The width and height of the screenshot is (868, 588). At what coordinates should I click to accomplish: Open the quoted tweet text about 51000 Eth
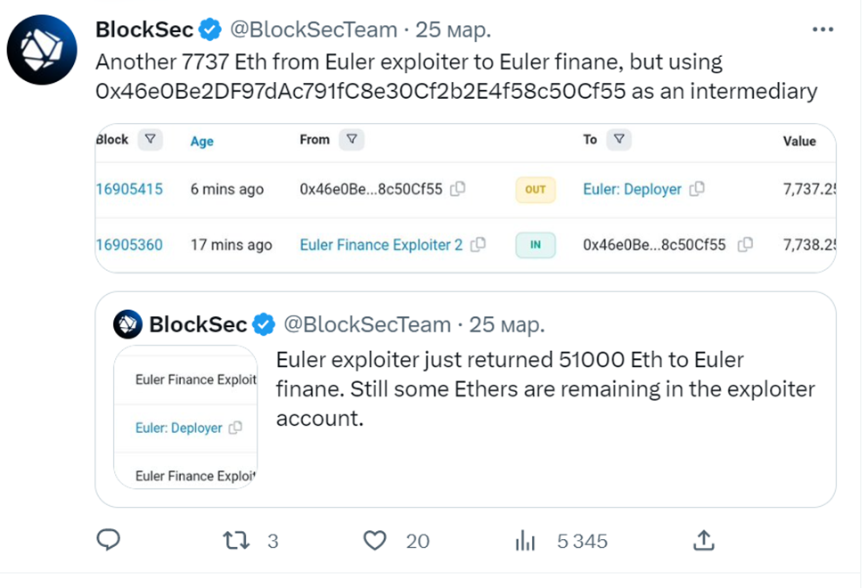coord(544,389)
